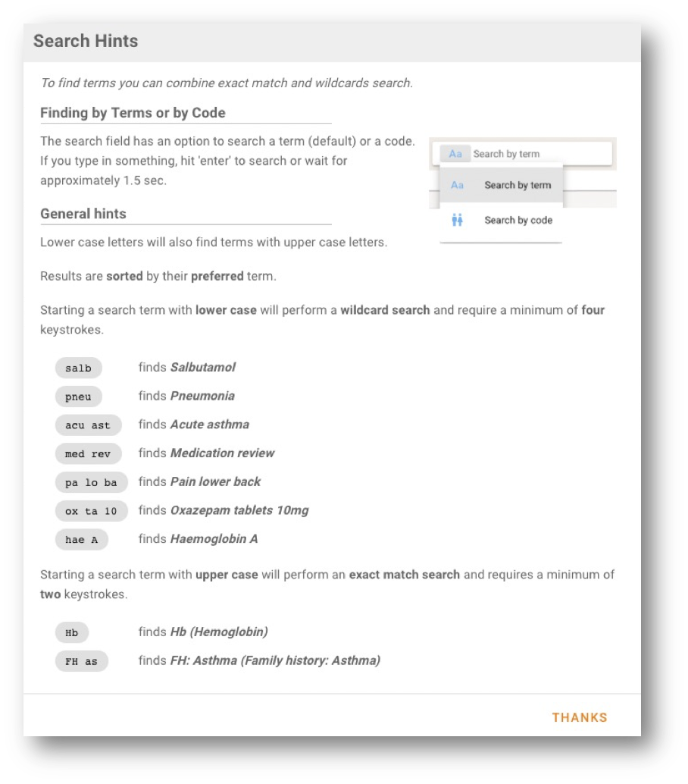This screenshot has width=688, height=784.
Task: Click the 'Salbutamol' result example text
Action: 203,367
